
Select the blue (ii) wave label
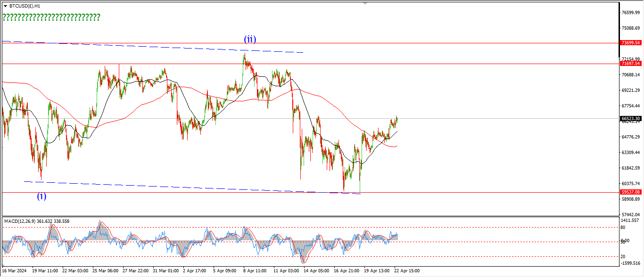pos(250,40)
